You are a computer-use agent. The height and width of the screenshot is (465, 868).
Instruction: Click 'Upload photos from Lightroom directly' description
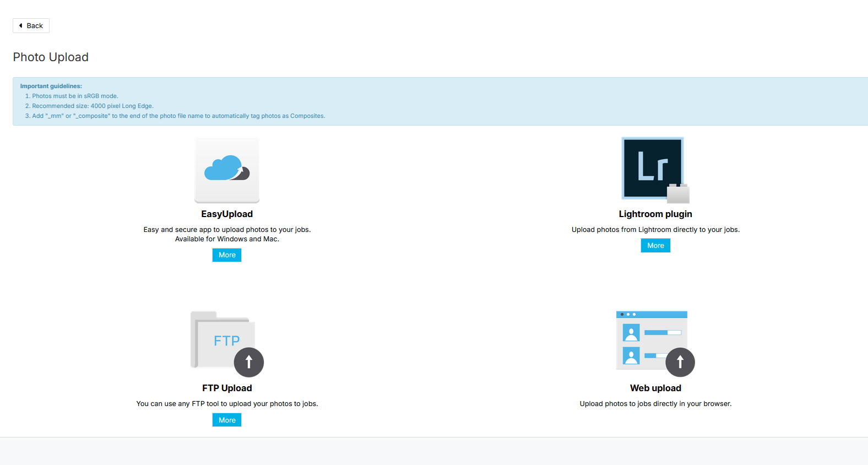[655, 230]
